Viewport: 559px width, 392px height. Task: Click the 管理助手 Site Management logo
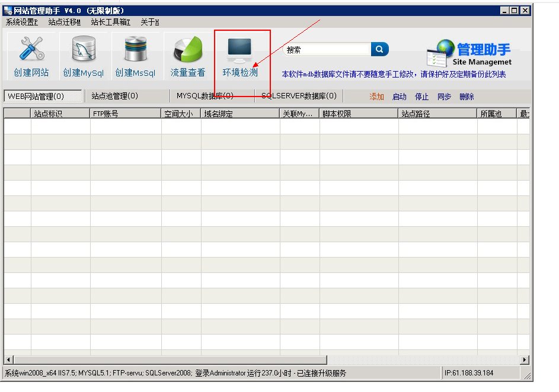pos(468,54)
